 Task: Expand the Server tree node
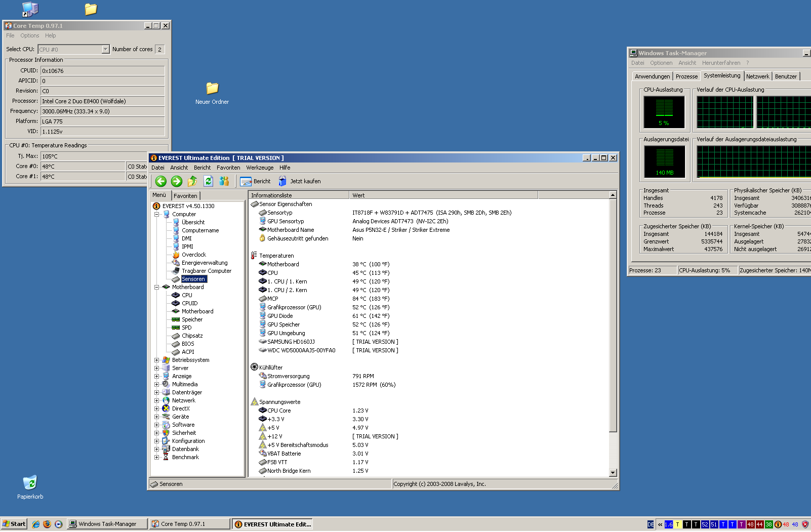tap(157, 368)
